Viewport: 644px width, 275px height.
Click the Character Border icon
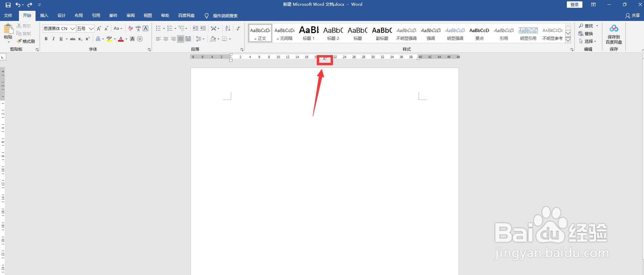[146, 28]
